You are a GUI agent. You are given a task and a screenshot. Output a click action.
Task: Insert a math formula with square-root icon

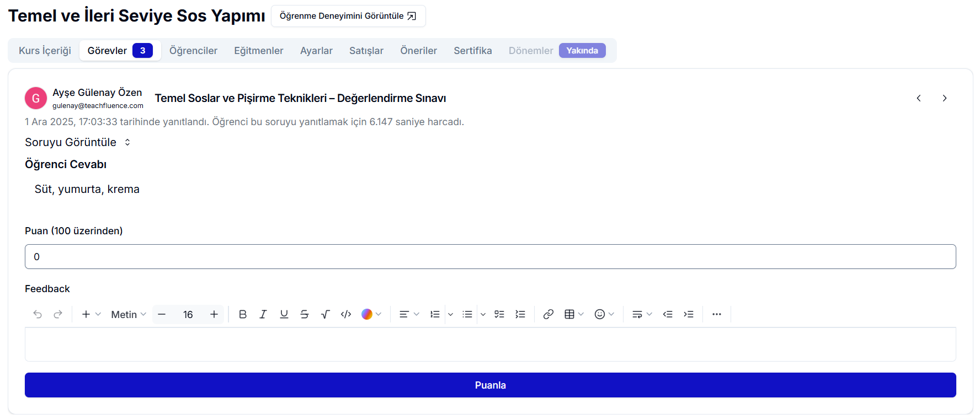(x=326, y=314)
